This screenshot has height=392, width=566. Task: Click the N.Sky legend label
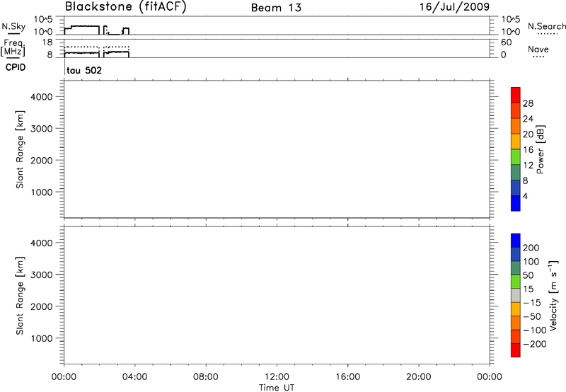[x=13, y=26]
